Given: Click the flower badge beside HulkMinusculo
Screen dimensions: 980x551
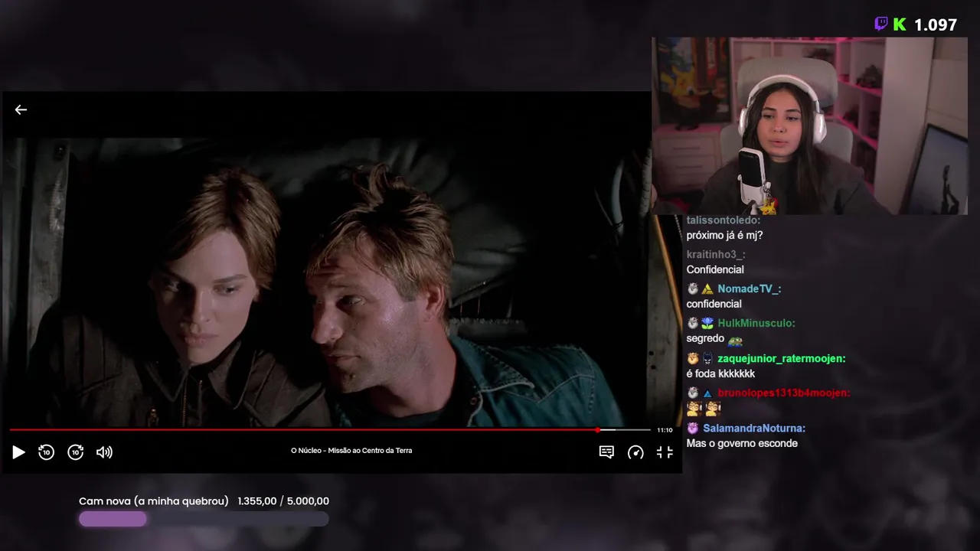Looking at the screenshot, I should coord(707,324).
